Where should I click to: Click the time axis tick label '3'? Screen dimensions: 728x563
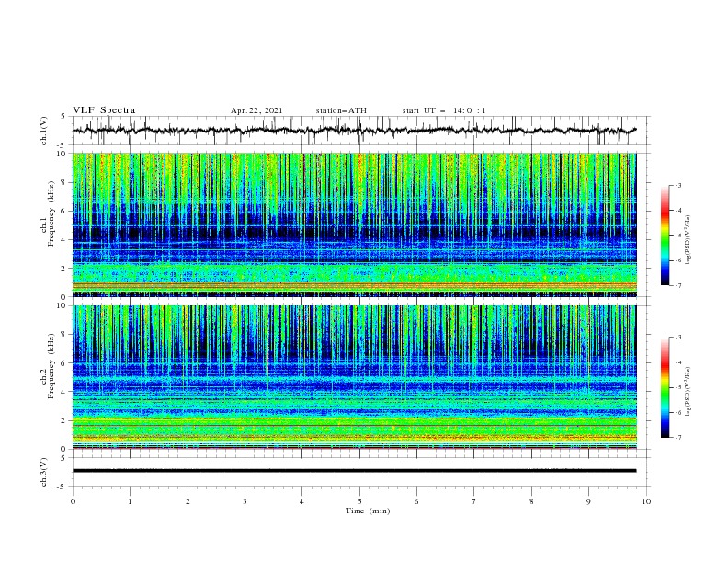tap(245, 501)
